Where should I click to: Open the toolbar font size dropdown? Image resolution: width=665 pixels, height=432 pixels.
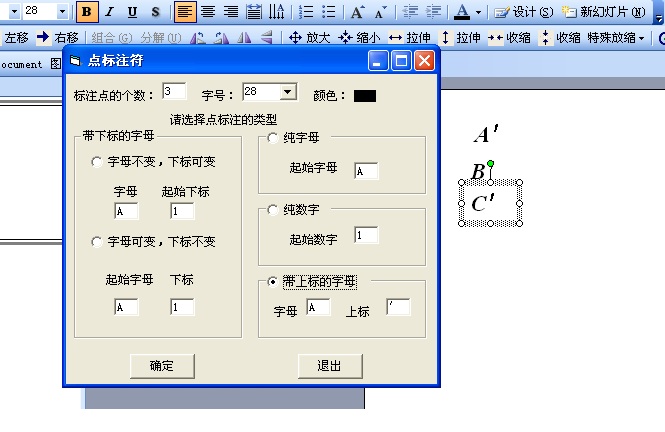click(x=62, y=11)
